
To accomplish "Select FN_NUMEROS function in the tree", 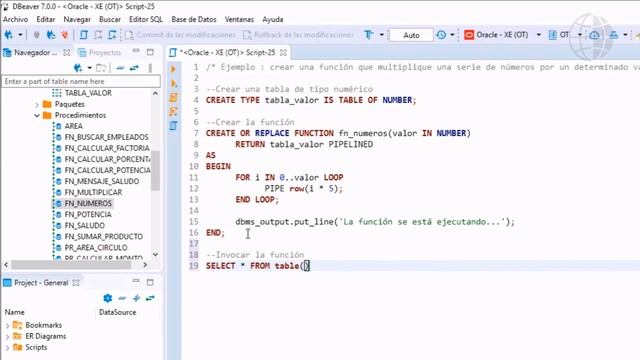I will pyautogui.click(x=88, y=203).
